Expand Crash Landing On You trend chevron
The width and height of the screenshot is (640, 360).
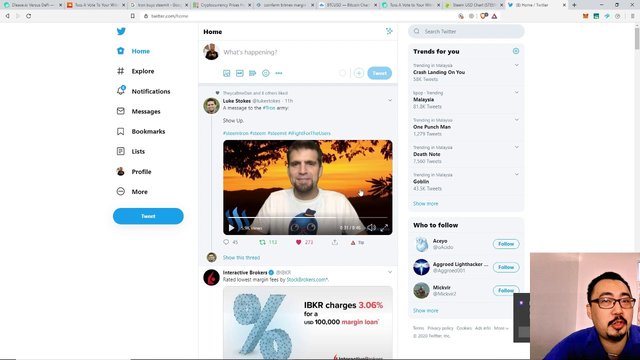point(516,65)
